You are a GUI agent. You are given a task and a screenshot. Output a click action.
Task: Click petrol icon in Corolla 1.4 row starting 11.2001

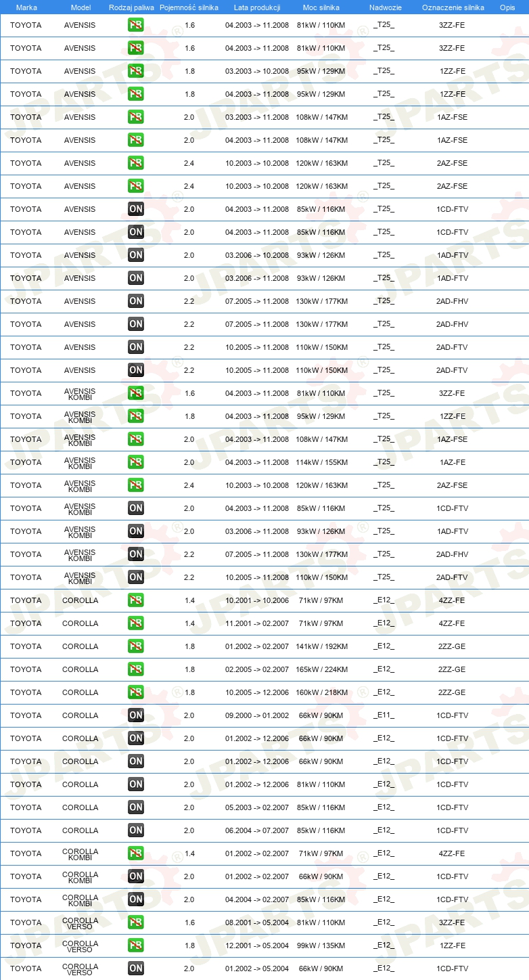point(136,623)
